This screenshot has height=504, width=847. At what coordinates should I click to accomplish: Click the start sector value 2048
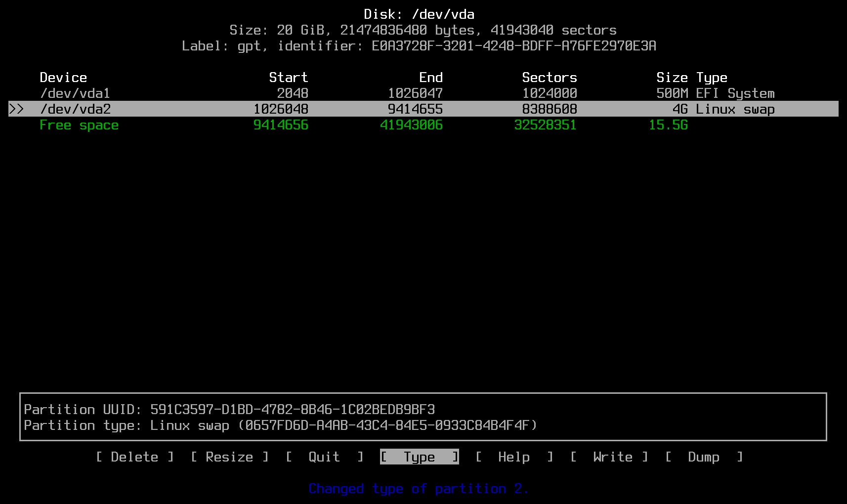click(293, 93)
